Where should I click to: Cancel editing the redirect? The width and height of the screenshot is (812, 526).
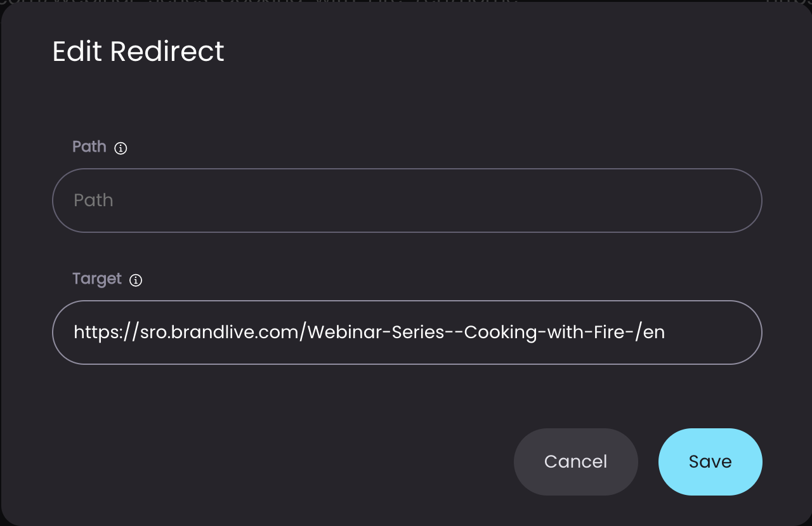[575, 461]
